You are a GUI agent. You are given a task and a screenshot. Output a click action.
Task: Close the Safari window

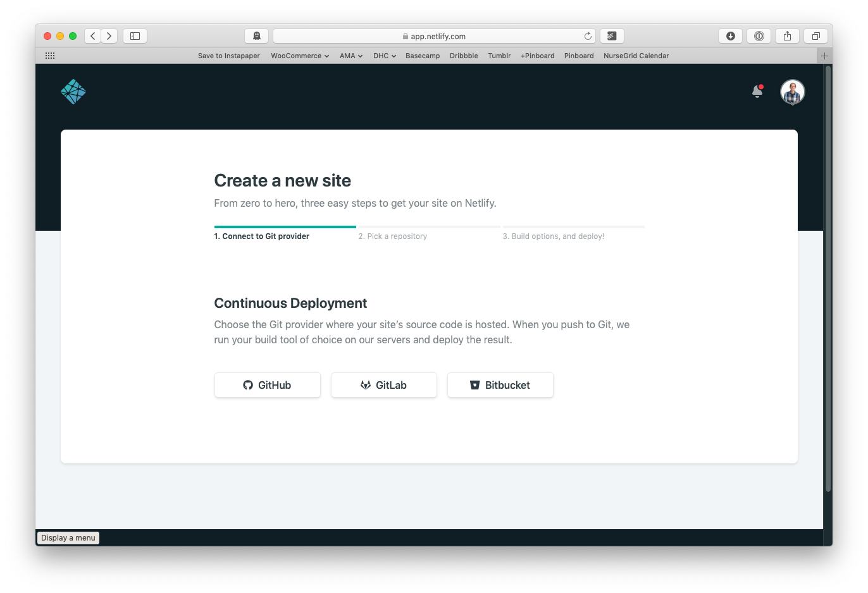[47, 36]
